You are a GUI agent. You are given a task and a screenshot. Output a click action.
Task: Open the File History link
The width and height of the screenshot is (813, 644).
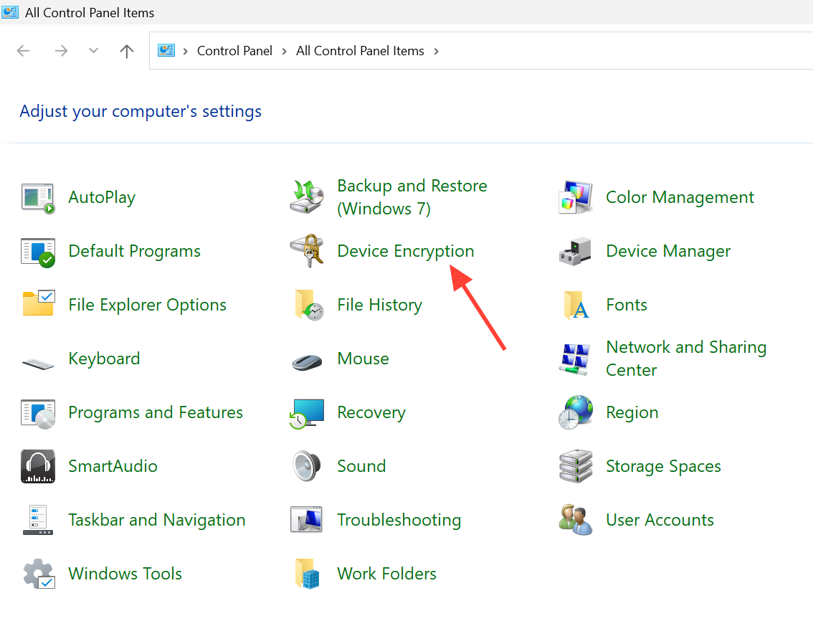click(x=379, y=305)
